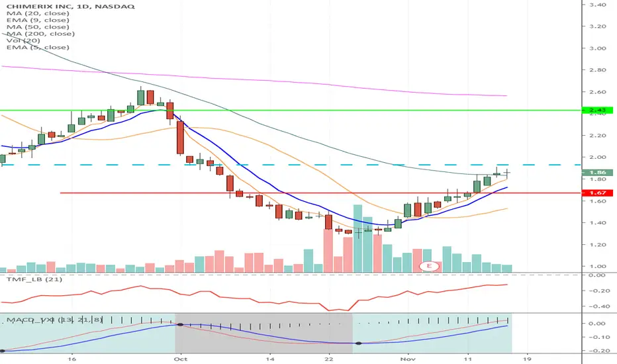Click the 1.40 price axis label
This screenshot has height=364, width=617.
click(x=597, y=223)
